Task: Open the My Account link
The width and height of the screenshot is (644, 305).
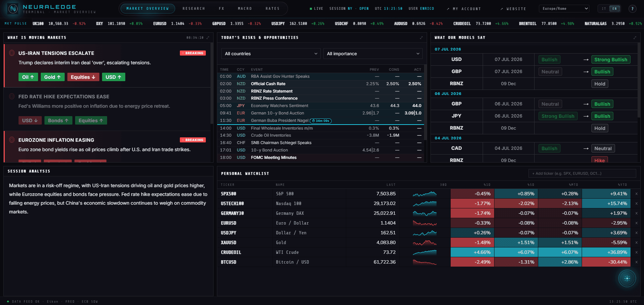Action: click(x=464, y=9)
